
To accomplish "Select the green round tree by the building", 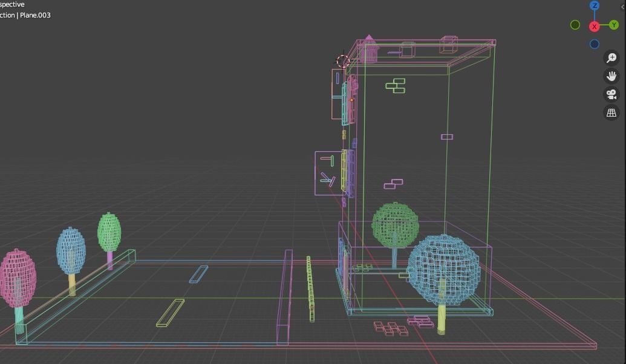I will point(395,225).
